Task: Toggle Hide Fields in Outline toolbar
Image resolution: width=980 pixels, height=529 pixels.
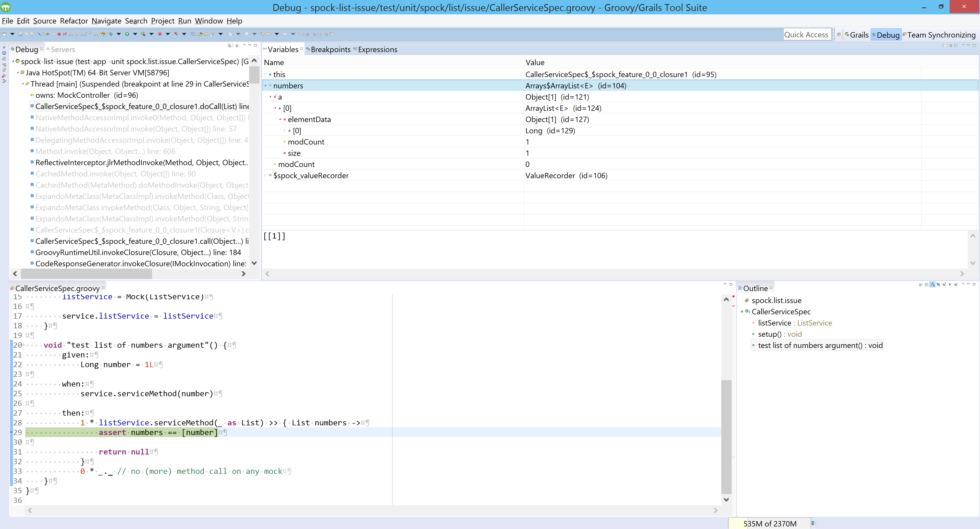Action: click(938, 284)
